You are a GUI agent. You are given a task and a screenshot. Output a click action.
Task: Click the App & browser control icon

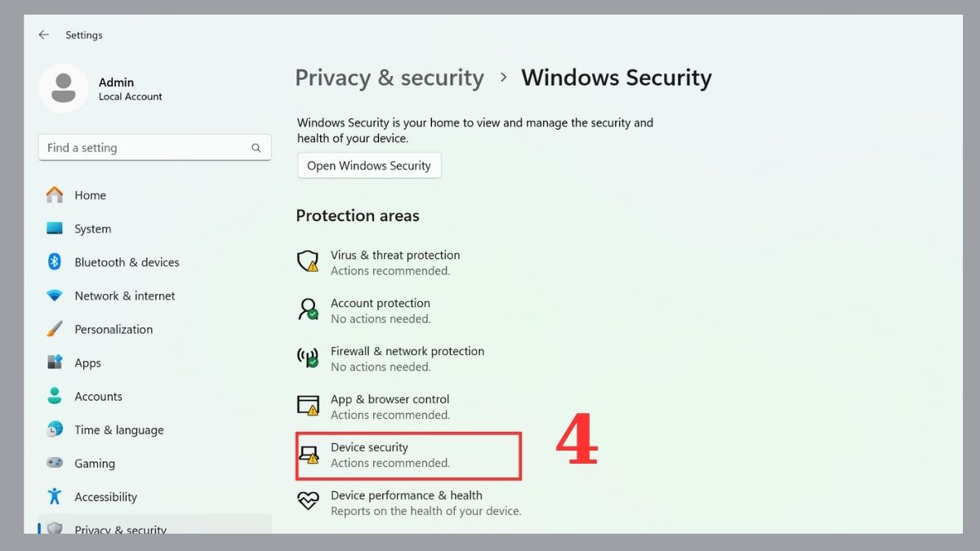click(308, 406)
